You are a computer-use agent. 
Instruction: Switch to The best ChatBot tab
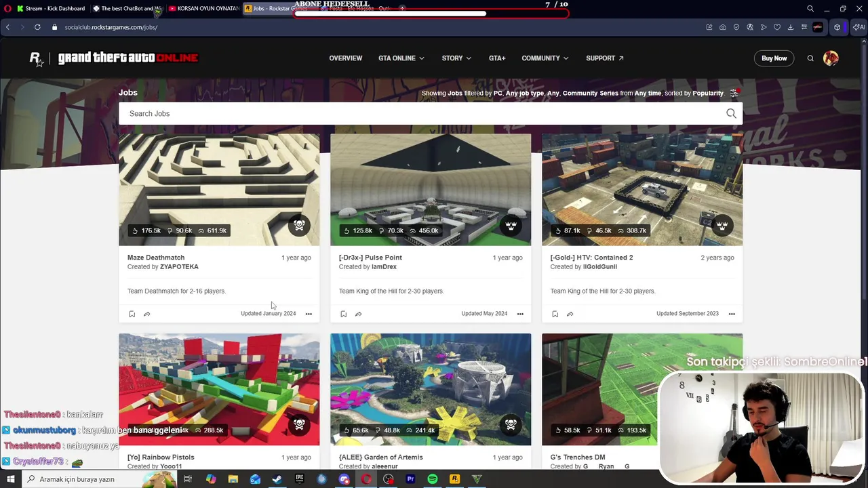[x=127, y=9]
